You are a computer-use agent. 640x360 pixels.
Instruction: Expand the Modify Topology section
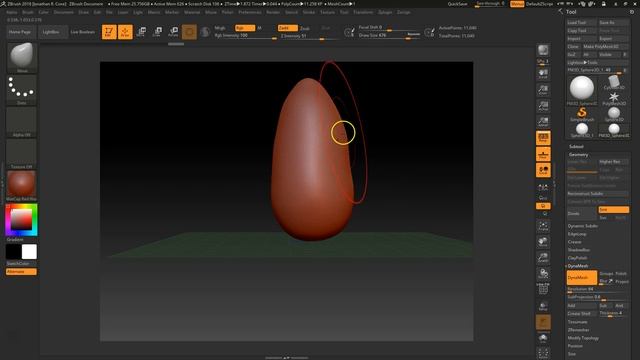pyautogui.click(x=583, y=338)
